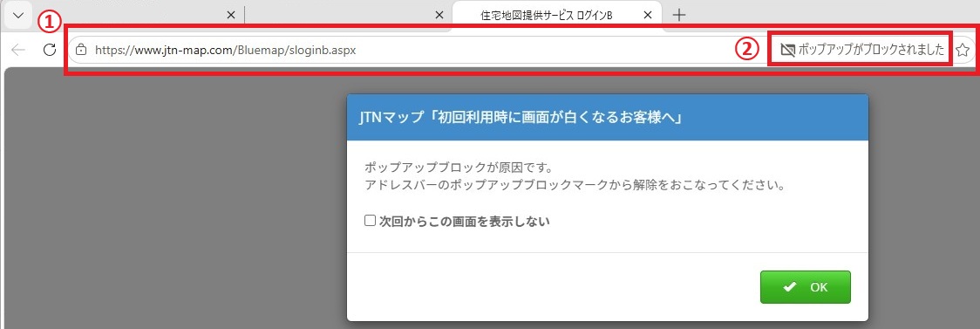The height and width of the screenshot is (329, 980).
Task: Close the first browser tab
Action: 231,16
